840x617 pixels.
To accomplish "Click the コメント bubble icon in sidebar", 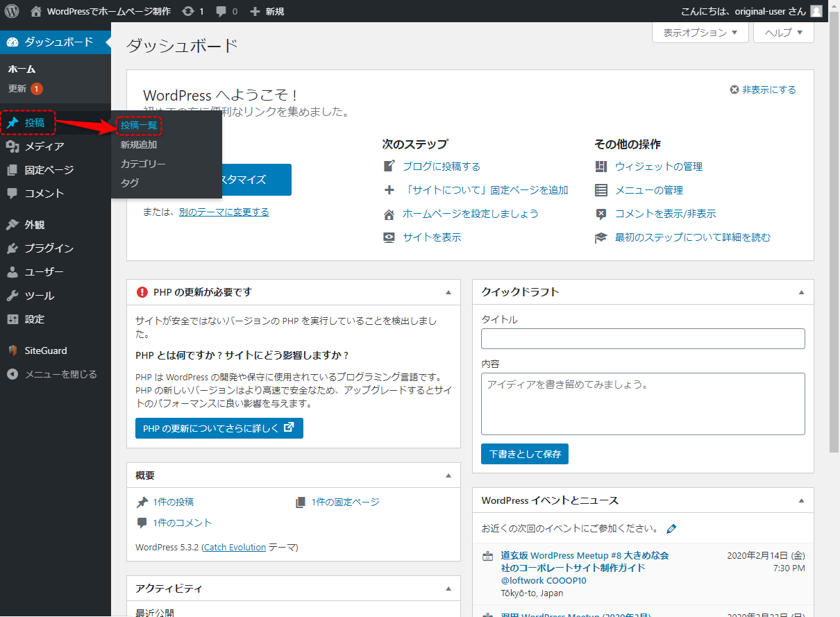I will (x=12, y=193).
